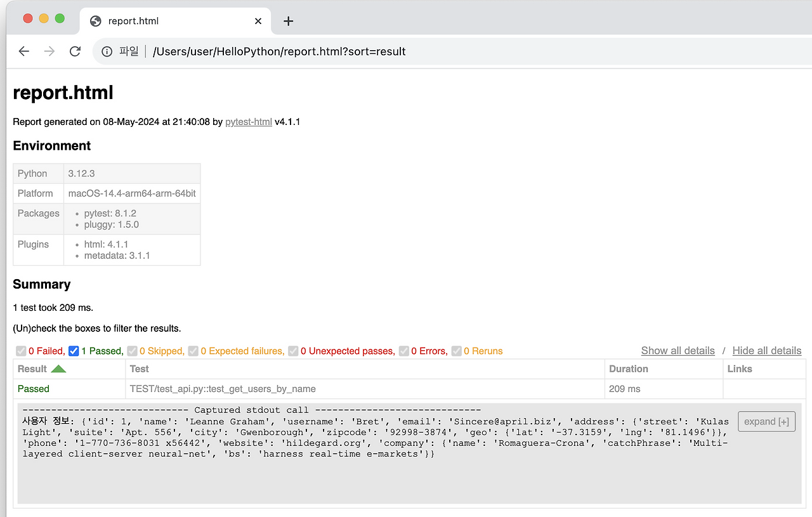Toggle the Skipped filter checkbox
The height and width of the screenshot is (517, 812).
tap(132, 351)
